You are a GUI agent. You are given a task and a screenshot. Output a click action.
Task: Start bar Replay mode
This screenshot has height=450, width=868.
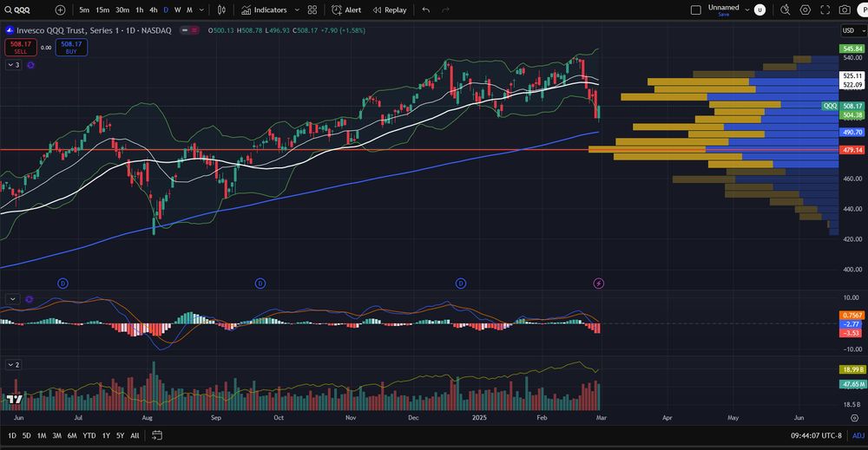(x=390, y=10)
